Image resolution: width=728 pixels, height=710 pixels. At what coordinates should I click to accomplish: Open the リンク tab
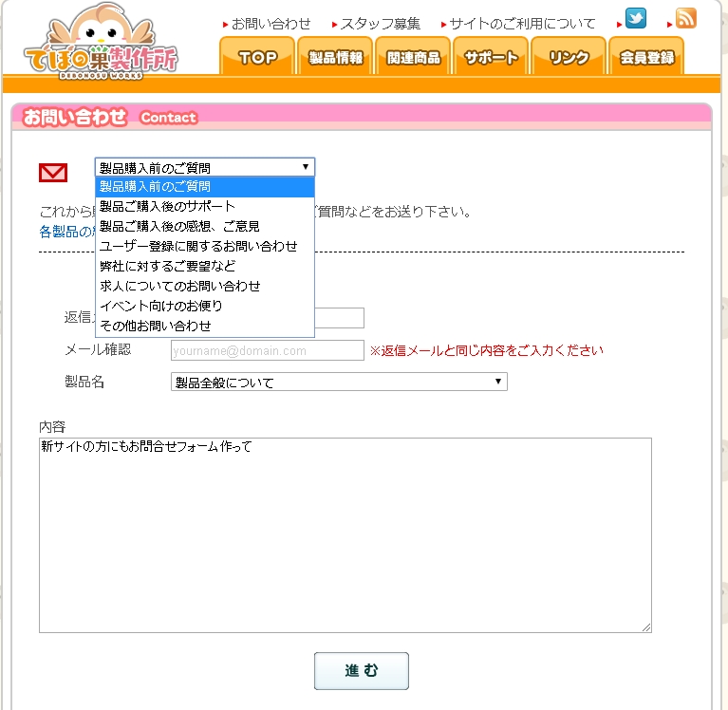[569, 58]
